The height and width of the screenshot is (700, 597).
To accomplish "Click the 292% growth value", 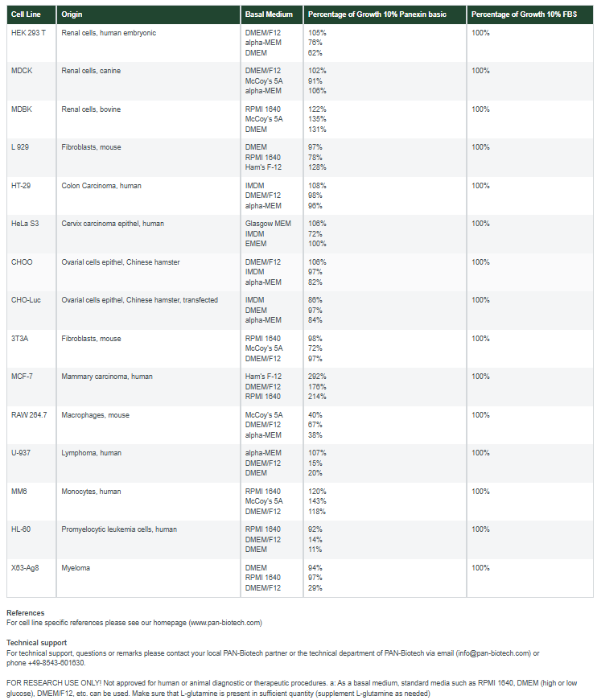I will click(x=317, y=377).
